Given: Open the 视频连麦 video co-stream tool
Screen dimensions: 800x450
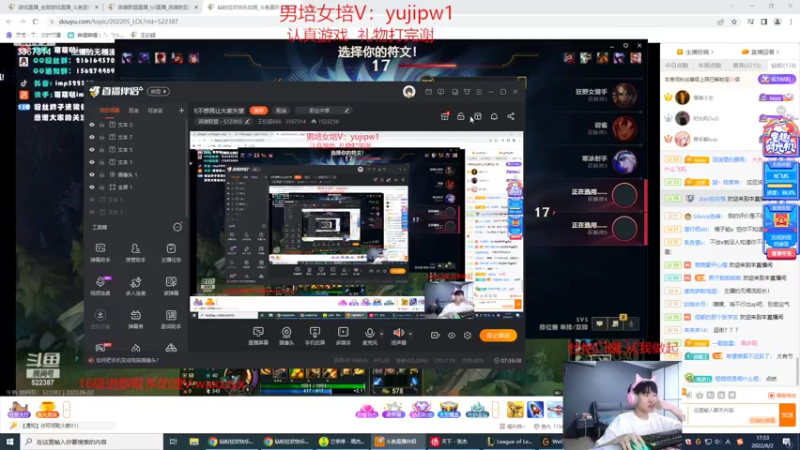Looking at the screenshot, I should 101,286.
